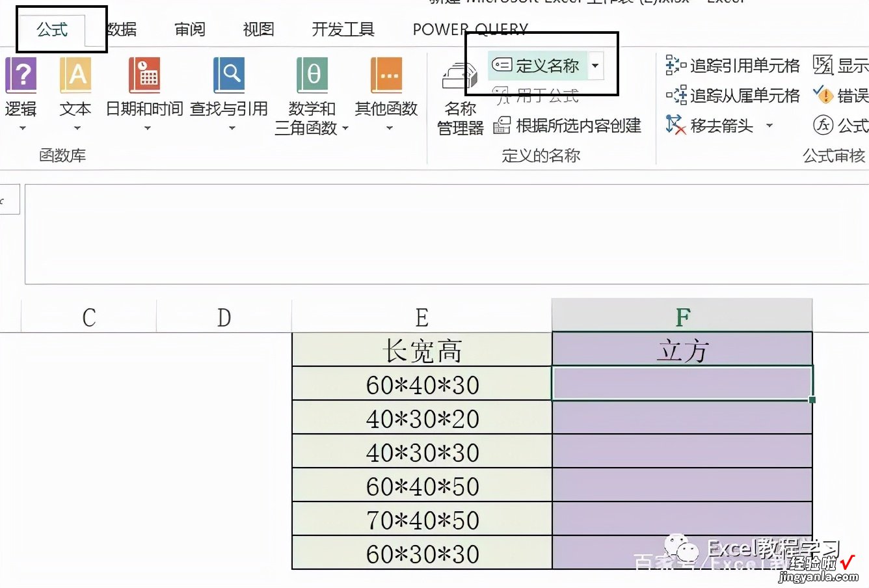Screen dimensions: 869x588
Task: Select cell containing 40*30*20
Action: [x=422, y=418]
